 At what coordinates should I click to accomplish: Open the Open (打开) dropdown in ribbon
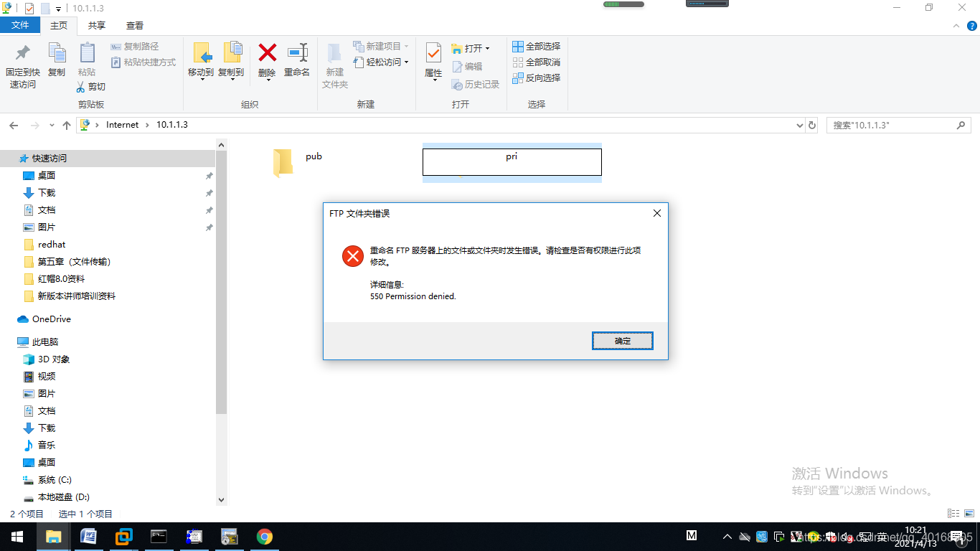[471, 49]
